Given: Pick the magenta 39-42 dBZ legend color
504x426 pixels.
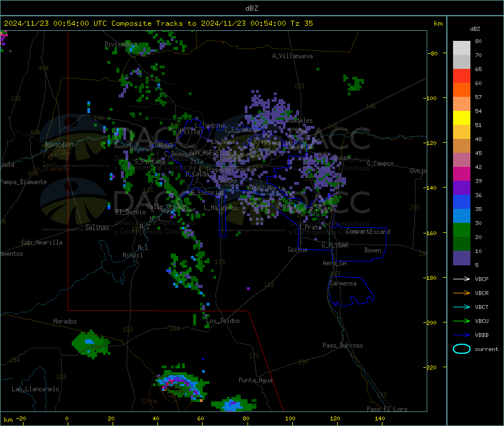Looking at the screenshot, I should (461, 174).
